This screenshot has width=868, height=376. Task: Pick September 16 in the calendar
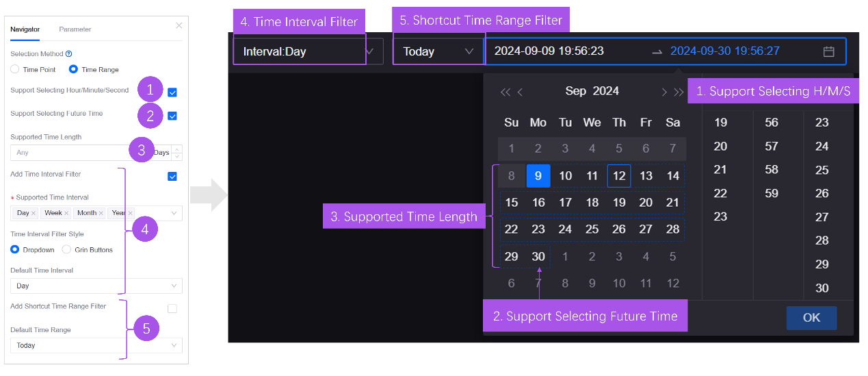[538, 202]
